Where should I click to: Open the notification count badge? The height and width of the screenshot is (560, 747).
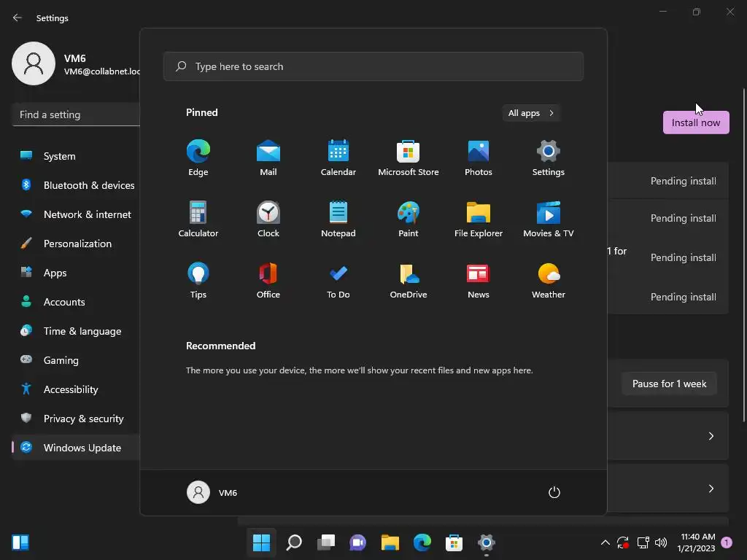click(x=727, y=542)
